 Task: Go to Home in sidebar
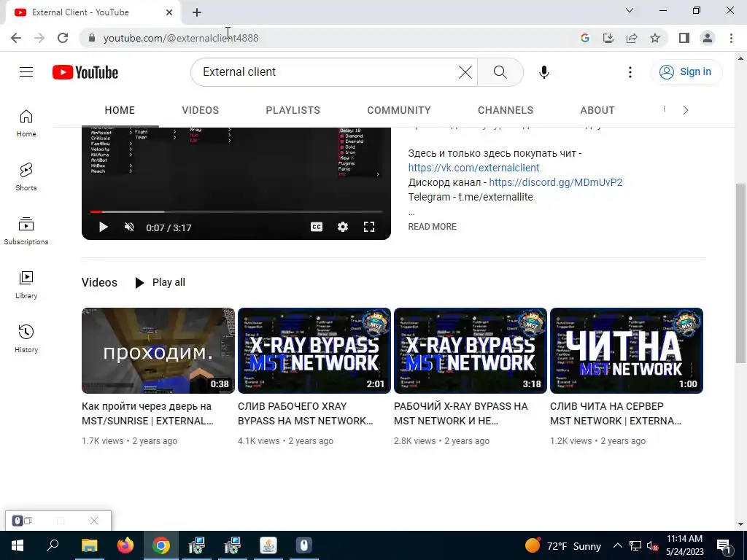pos(26,123)
